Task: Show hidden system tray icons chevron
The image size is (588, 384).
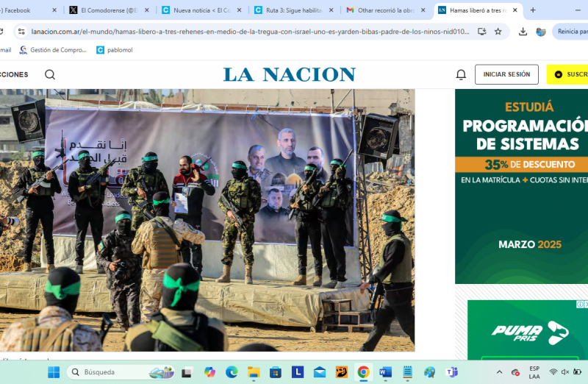Action: point(500,372)
